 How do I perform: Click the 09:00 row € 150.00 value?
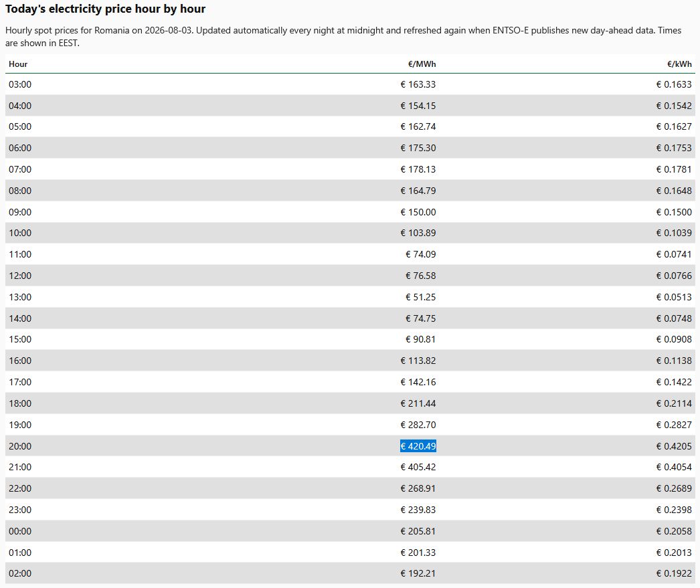418,212
